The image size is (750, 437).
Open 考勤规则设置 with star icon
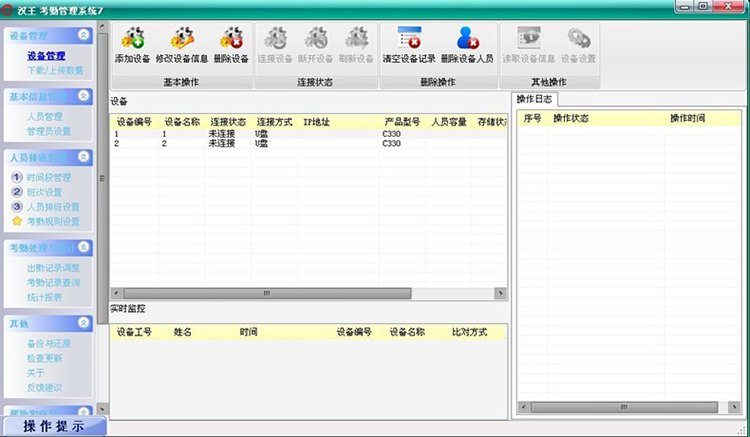[x=53, y=221]
